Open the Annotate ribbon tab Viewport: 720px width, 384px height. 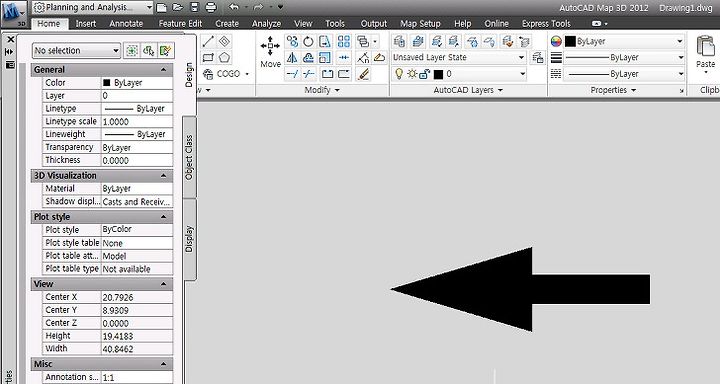pos(126,23)
